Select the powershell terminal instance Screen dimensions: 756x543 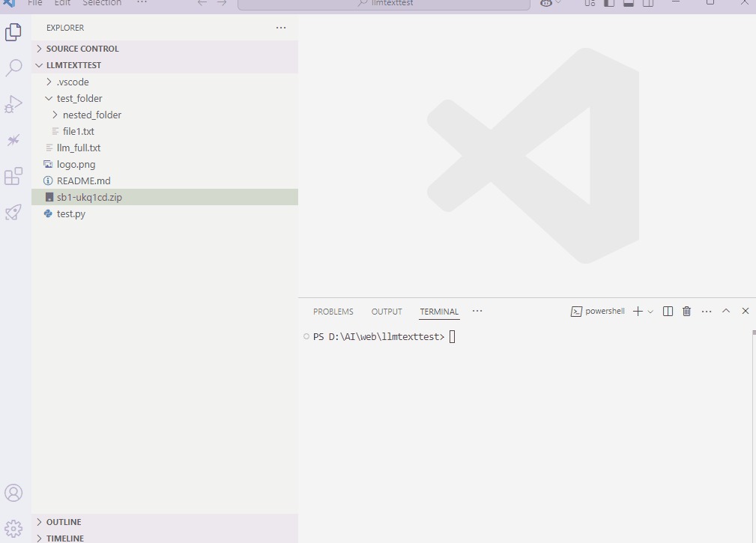pos(598,312)
